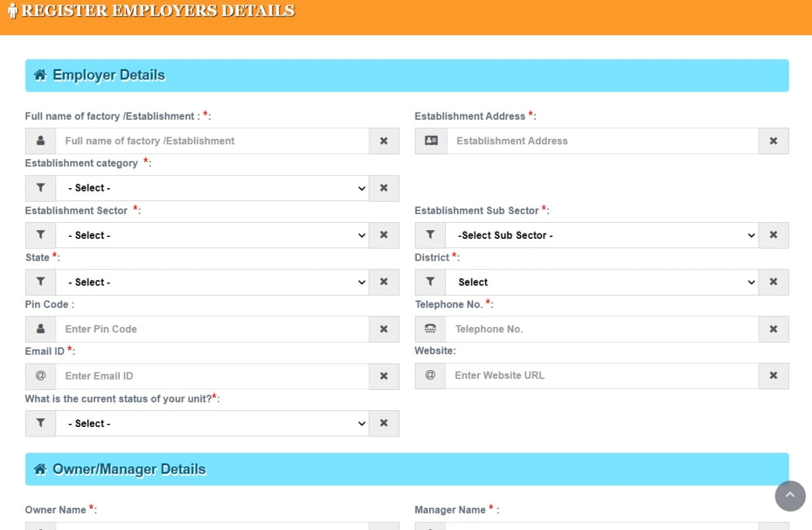Click into the Establishment Address field
This screenshot has width=812, height=530.
(602, 141)
